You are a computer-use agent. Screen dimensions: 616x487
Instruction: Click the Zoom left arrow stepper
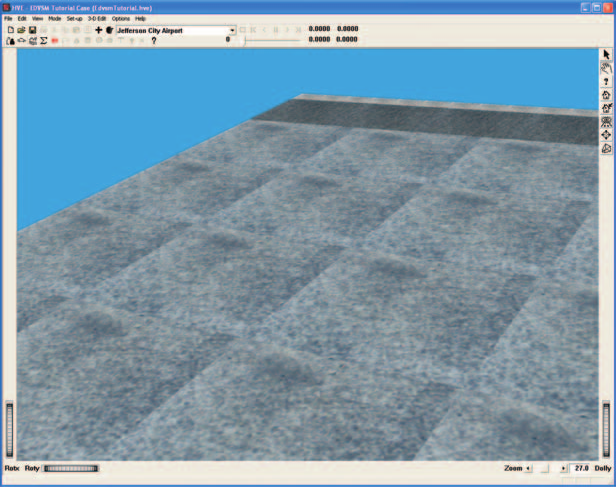point(528,468)
